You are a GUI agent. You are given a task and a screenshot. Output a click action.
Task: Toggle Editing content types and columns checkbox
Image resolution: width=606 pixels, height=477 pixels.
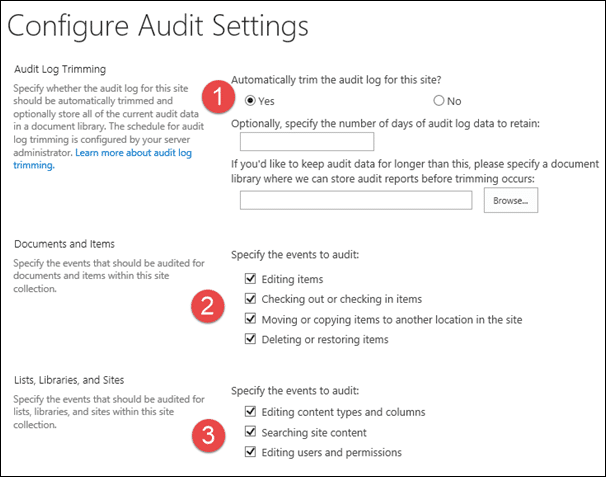click(x=249, y=412)
